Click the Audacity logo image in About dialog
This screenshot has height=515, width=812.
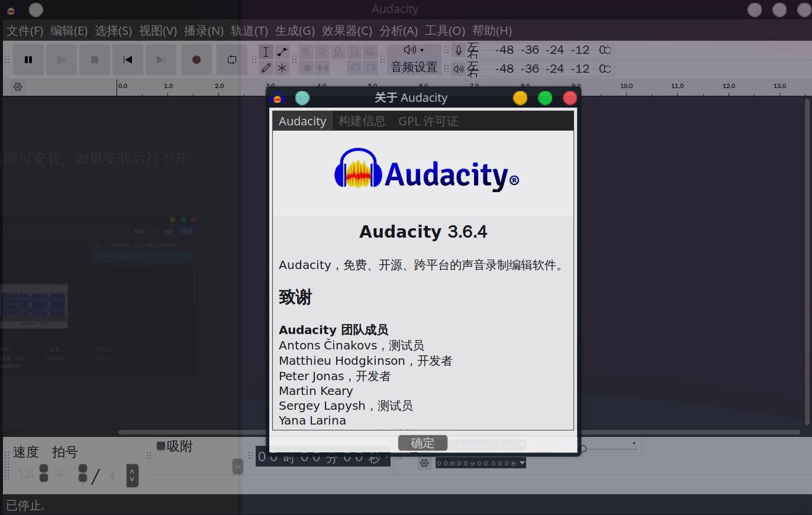click(x=426, y=170)
